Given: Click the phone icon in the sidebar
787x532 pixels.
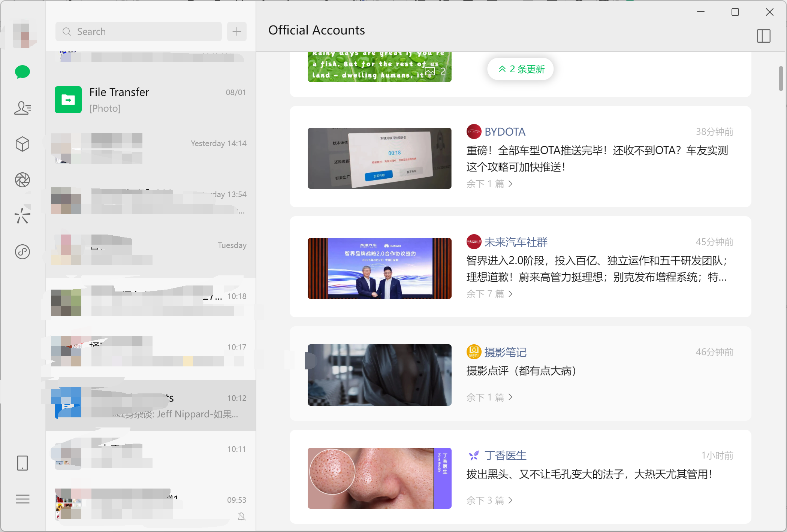Looking at the screenshot, I should click(x=22, y=463).
